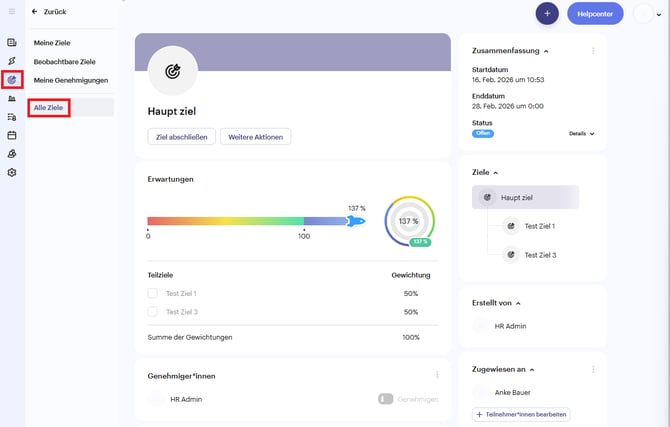The width and height of the screenshot is (670, 427).
Task: Open the settings gear icon in sidebar
Action: click(x=12, y=172)
